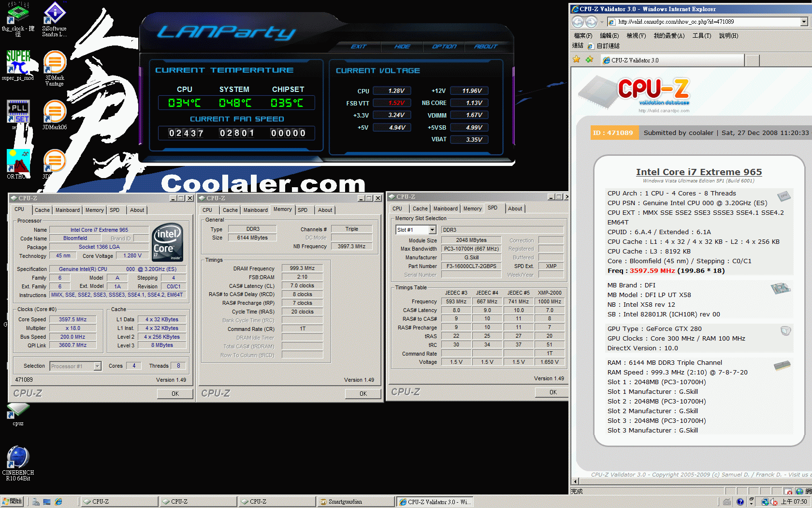Click the Bloomfield code name field
The width and height of the screenshot is (812, 508).
click(x=75, y=238)
